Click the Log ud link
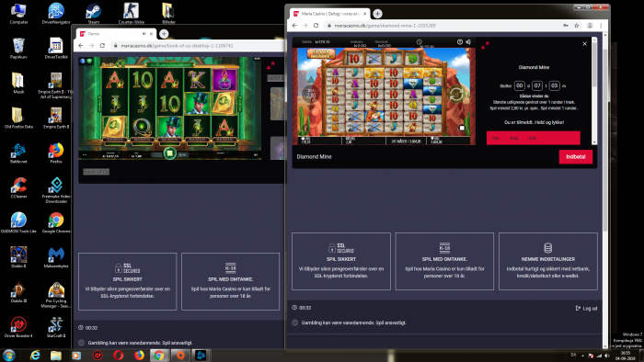644x362 pixels. 586,309
